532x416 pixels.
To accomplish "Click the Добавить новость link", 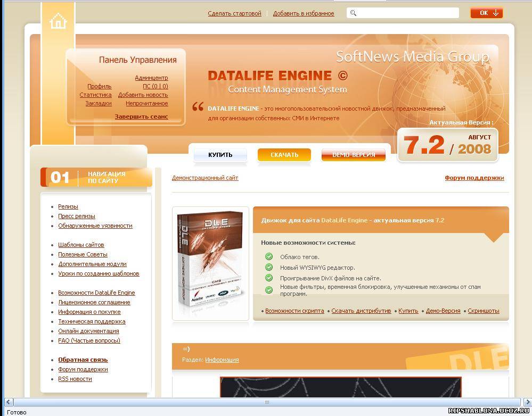I will tap(143, 95).
